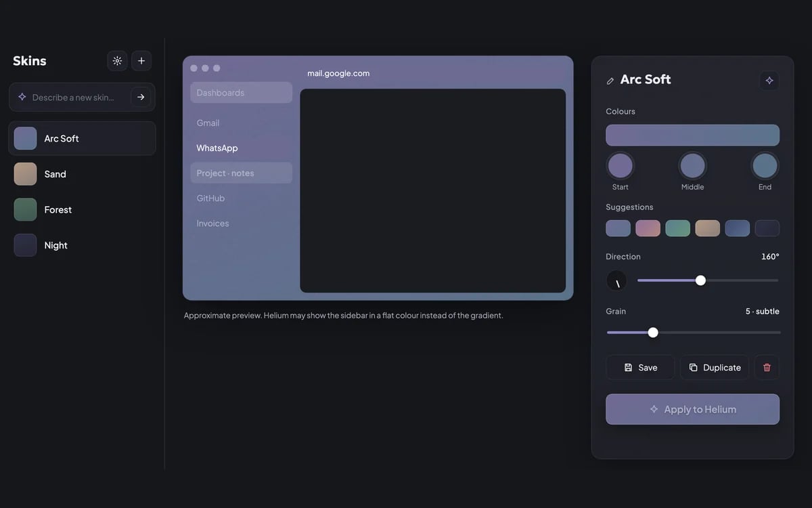Click the 160° direction value
The image size is (812, 508).
point(770,257)
